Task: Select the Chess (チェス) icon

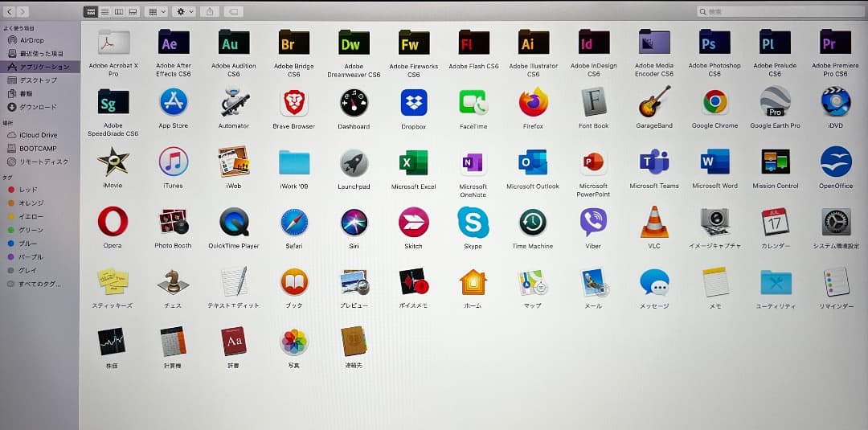Action: click(173, 281)
